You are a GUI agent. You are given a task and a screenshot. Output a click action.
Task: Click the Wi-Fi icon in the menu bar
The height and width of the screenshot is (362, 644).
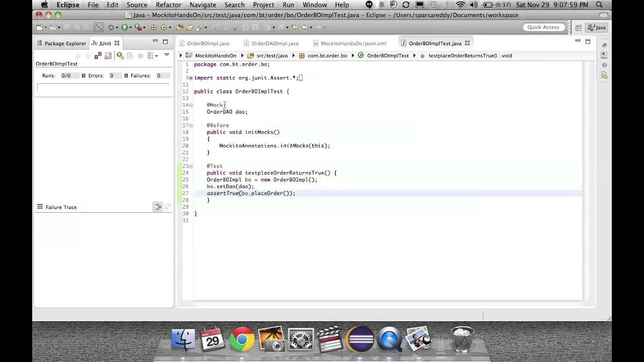tap(460, 5)
